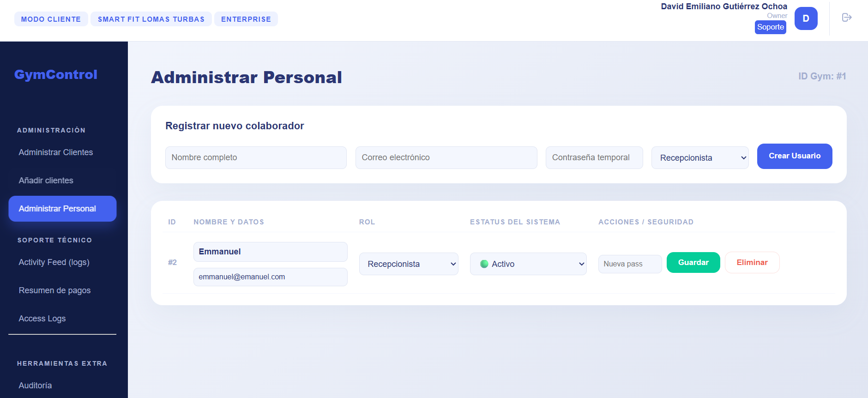Open role dropdown in register form
Viewport: 868px width, 398px height.
(x=700, y=157)
